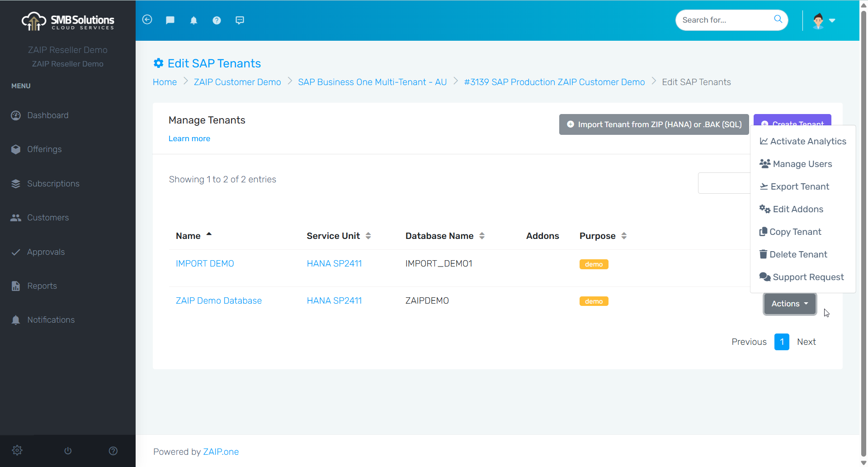Open the settings gear in sidebar footer
The image size is (868, 467).
pyautogui.click(x=17, y=450)
